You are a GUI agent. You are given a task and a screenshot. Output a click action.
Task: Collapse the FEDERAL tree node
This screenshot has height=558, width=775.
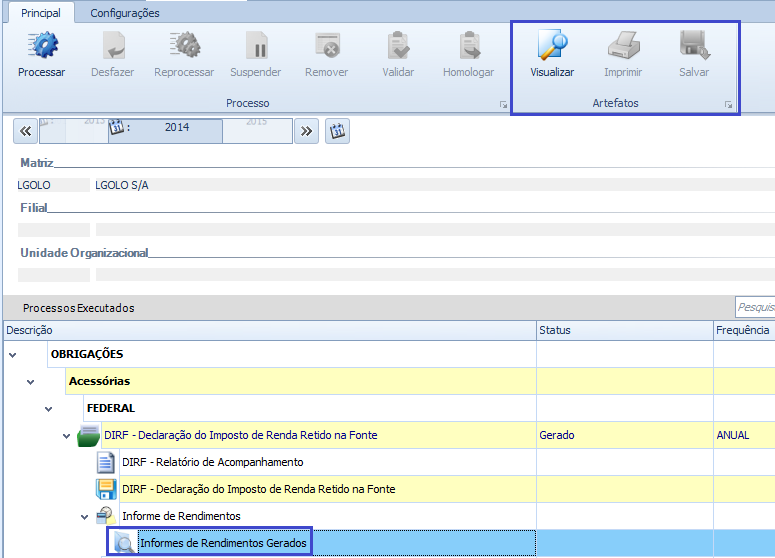49,408
